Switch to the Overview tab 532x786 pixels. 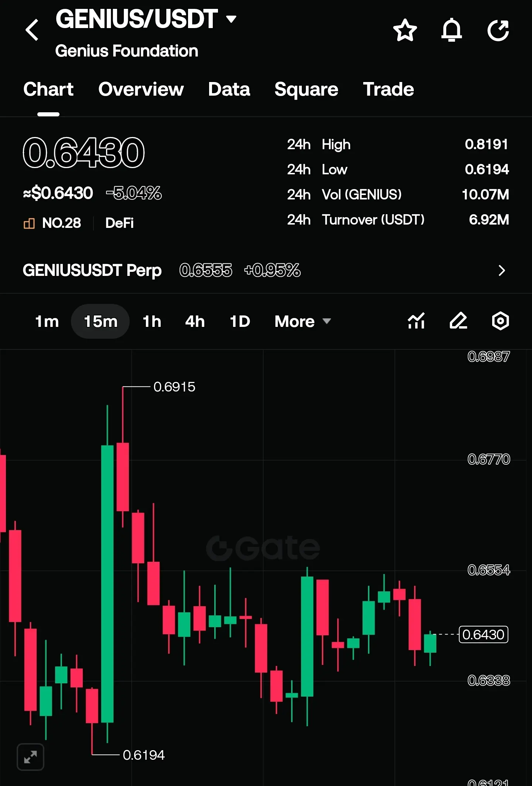tap(141, 89)
